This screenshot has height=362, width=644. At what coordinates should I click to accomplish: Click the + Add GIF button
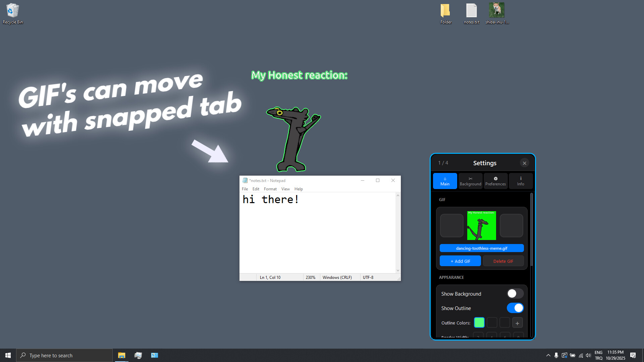tap(460, 261)
